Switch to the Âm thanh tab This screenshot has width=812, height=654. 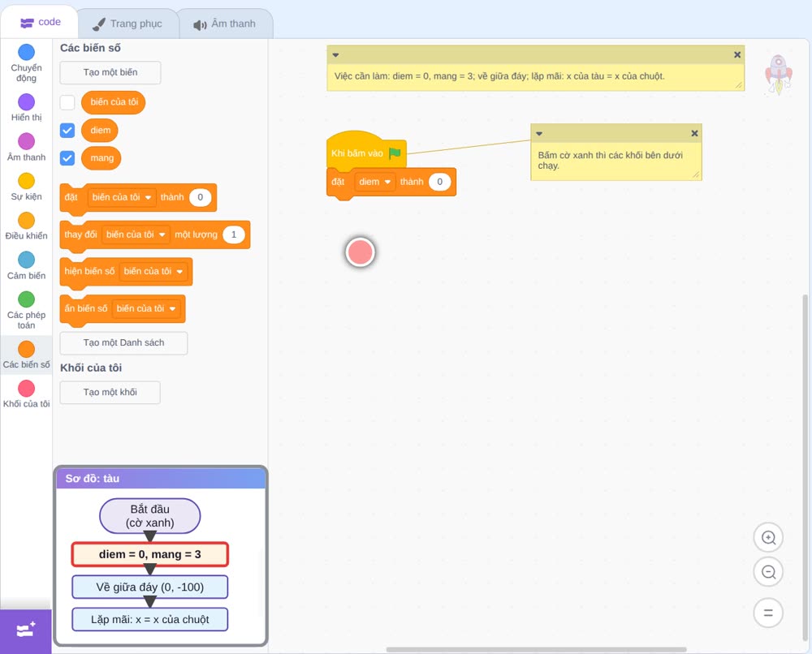click(x=225, y=24)
